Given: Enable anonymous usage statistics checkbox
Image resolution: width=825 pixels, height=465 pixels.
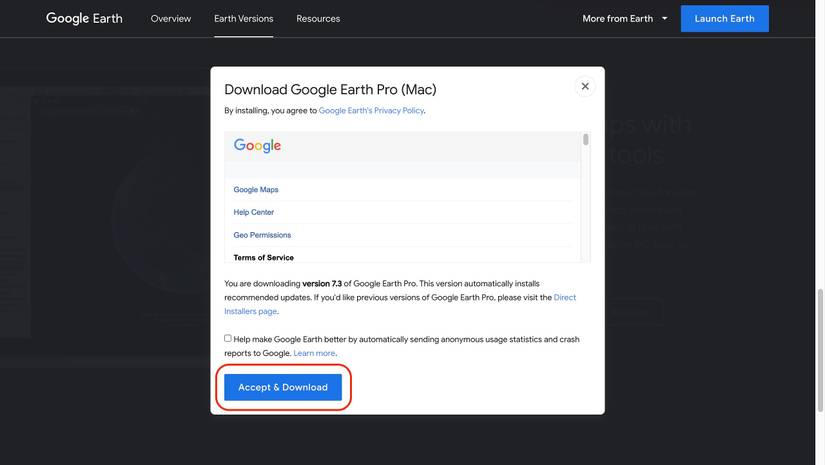Looking at the screenshot, I should click(x=228, y=338).
